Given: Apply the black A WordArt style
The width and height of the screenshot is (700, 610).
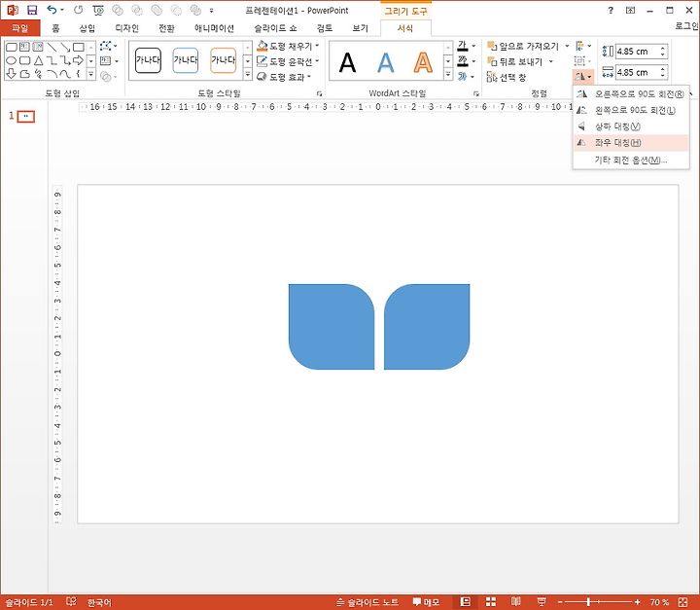Looking at the screenshot, I should (347, 61).
